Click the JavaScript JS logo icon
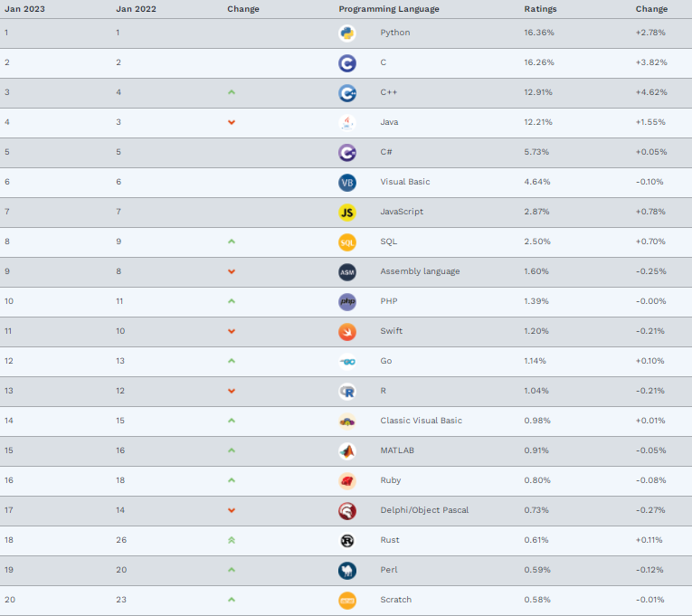 pos(347,213)
